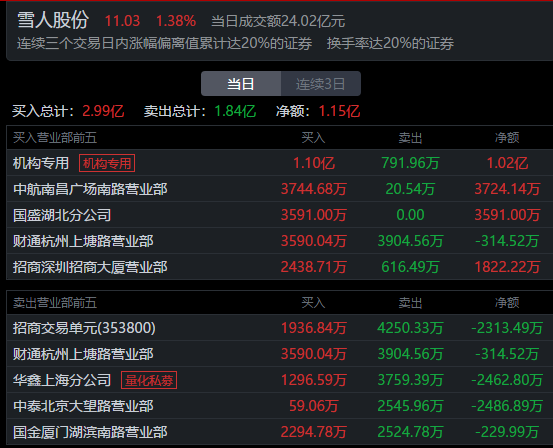The width and height of the screenshot is (553, 448).
Task: Click net amount 3724.14万
Action: pyautogui.click(x=507, y=189)
